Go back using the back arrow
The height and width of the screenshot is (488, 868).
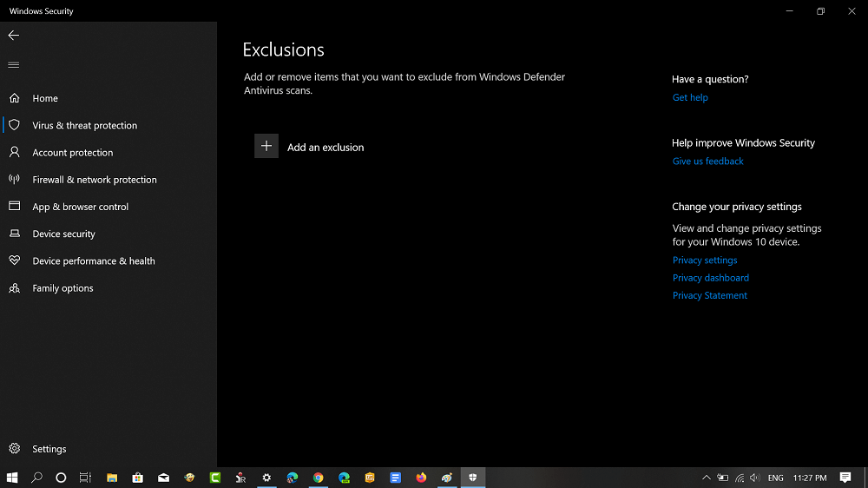pyautogui.click(x=14, y=36)
